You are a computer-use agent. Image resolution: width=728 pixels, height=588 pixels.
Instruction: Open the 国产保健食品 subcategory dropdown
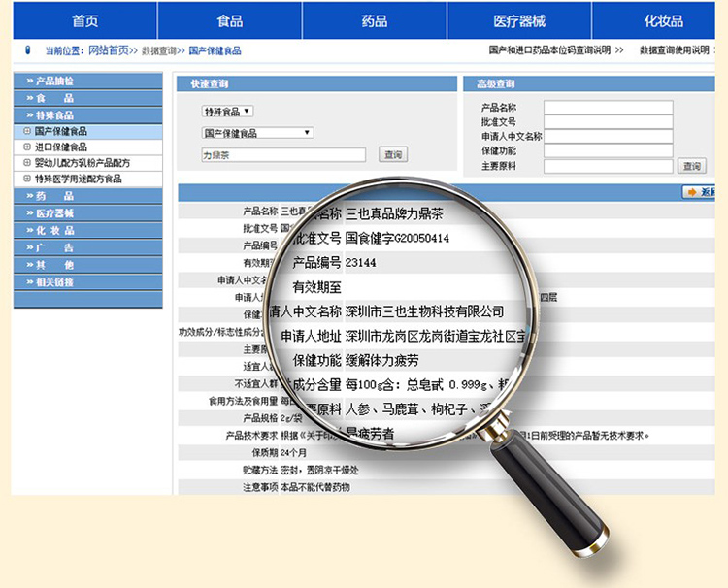(257, 133)
